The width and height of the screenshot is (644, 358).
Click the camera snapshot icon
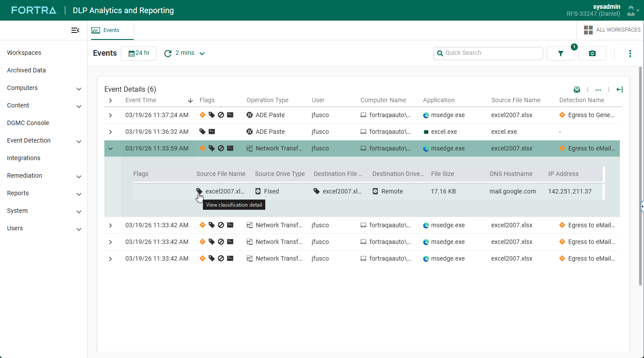tap(592, 54)
